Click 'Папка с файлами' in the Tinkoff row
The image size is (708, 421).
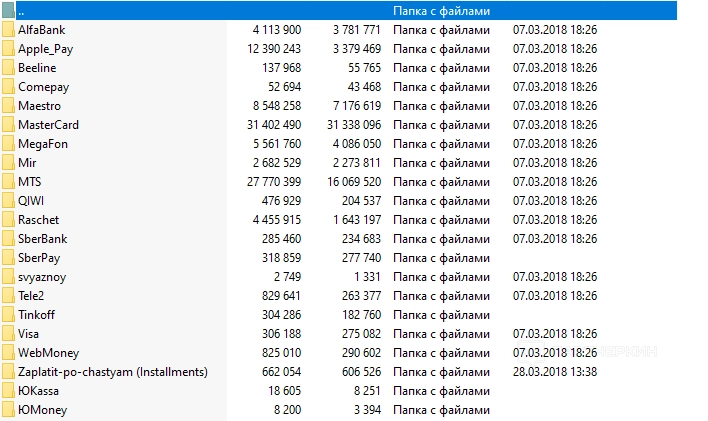click(x=441, y=314)
